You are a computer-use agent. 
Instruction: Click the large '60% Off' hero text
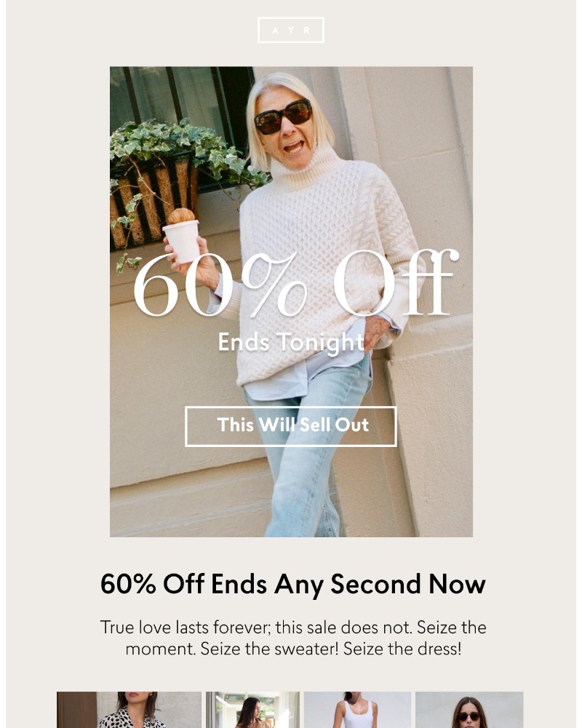click(295, 284)
